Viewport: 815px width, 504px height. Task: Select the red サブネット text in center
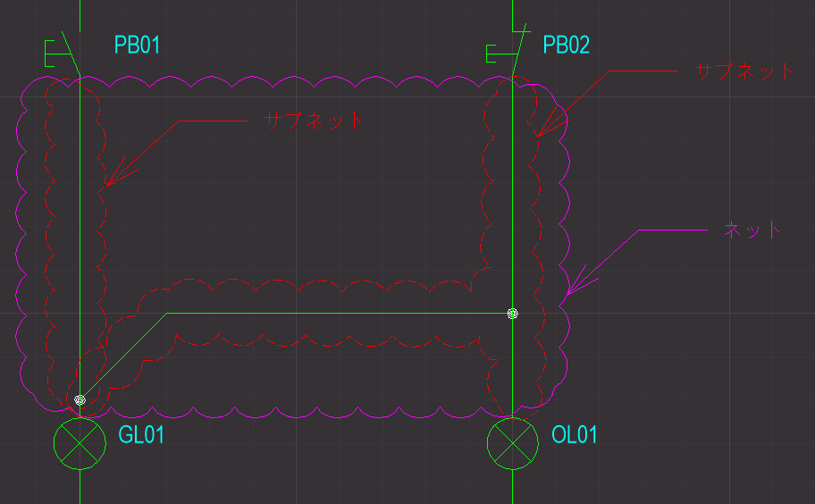coord(314,121)
